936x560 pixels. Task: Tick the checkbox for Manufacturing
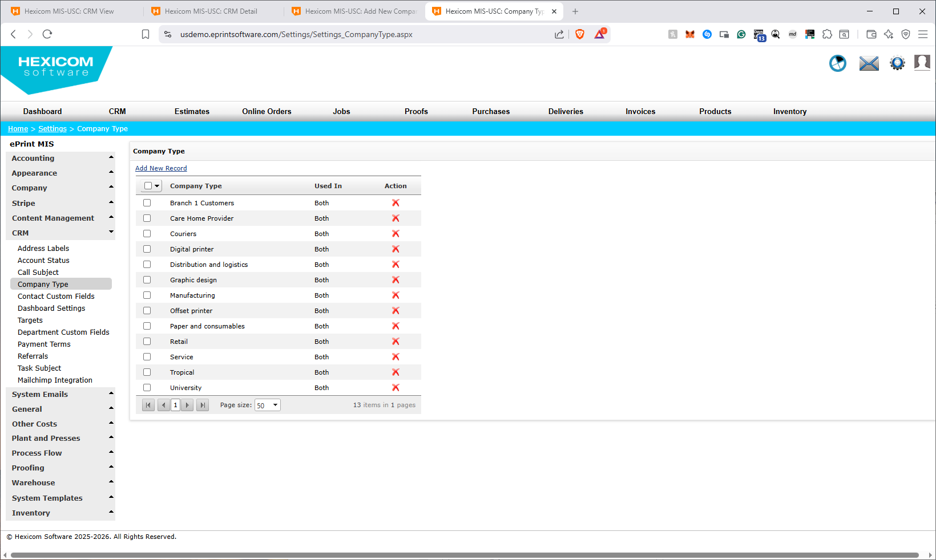147,295
